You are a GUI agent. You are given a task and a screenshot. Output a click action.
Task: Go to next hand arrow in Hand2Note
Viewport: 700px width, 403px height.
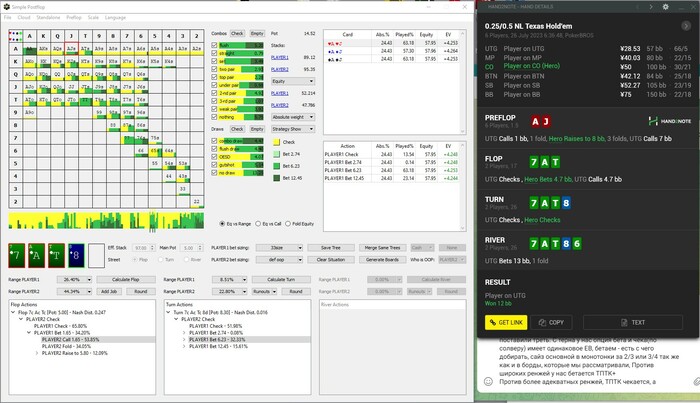click(x=651, y=7)
